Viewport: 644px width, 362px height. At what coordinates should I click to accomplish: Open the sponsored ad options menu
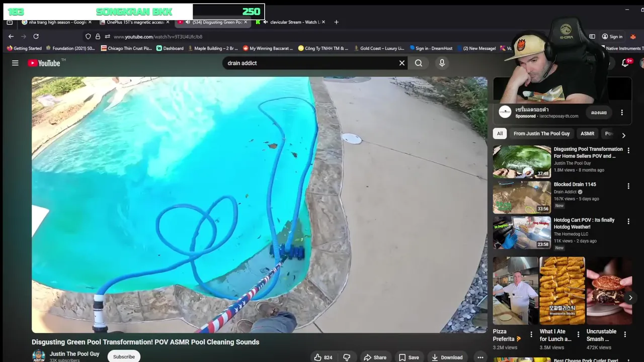click(x=622, y=113)
